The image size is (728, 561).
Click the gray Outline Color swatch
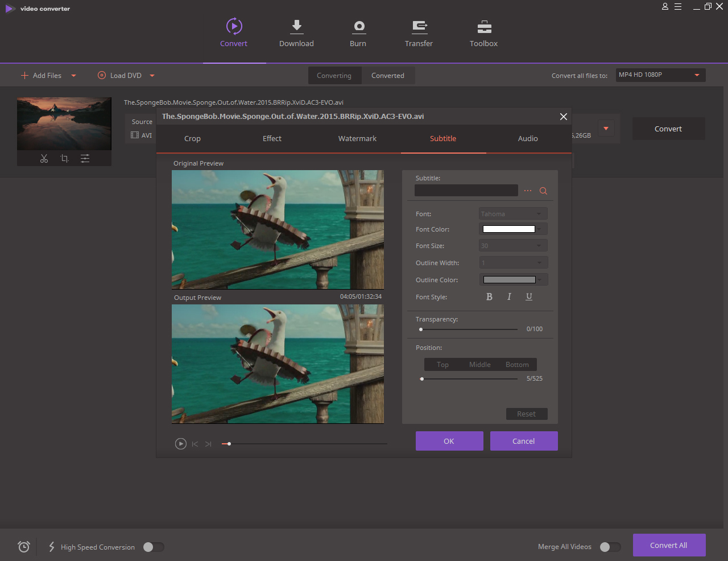coord(509,279)
